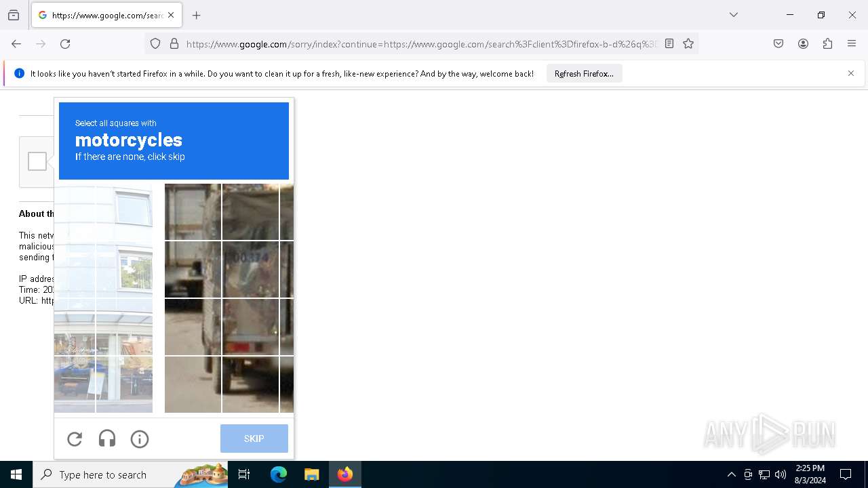Check the I'm not a robot checkbox
Image resolution: width=868 pixels, height=488 pixels.
click(37, 161)
